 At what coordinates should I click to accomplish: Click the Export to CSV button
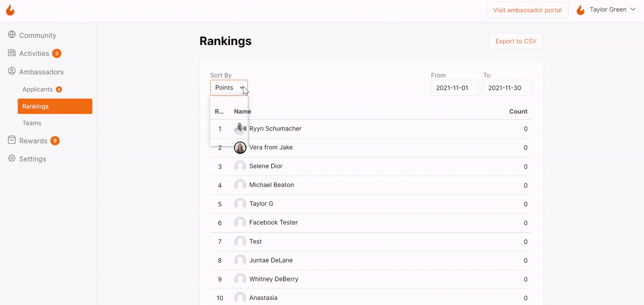pos(516,41)
